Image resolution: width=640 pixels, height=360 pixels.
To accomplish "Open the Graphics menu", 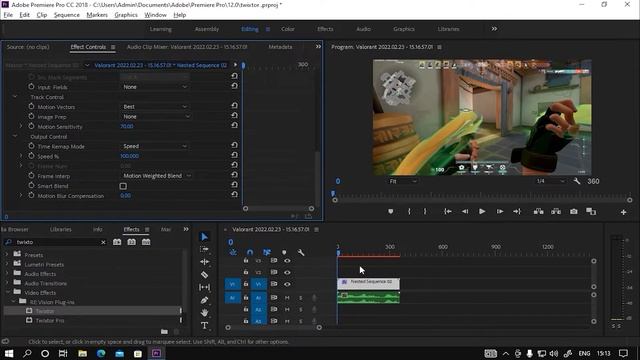I will pyautogui.click(x=126, y=15).
